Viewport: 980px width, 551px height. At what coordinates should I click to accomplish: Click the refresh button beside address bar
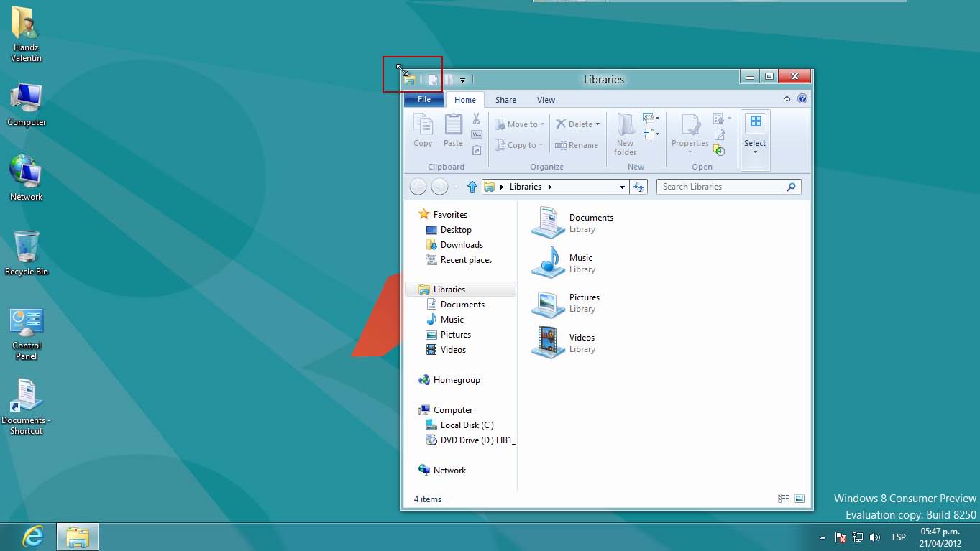click(x=638, y=187)
